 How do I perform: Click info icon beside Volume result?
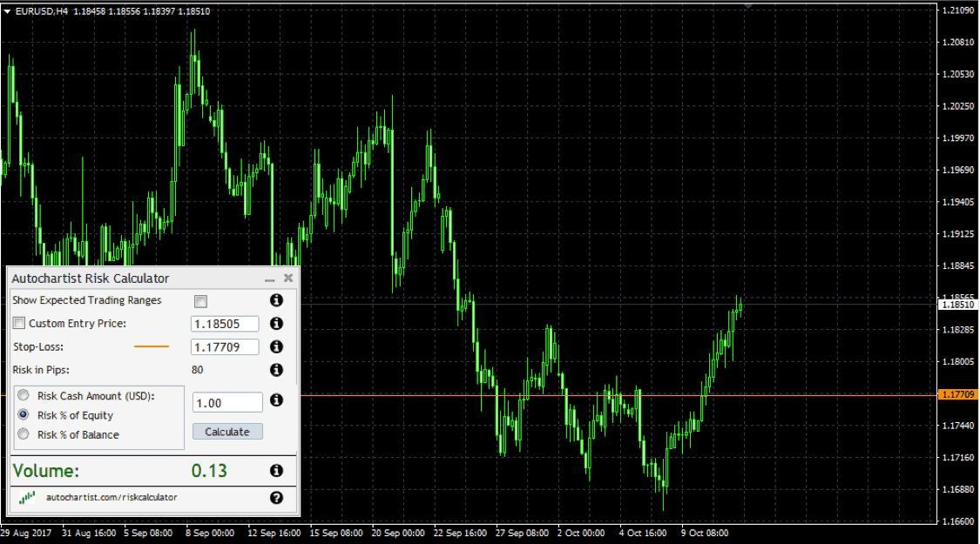[276, 471]
